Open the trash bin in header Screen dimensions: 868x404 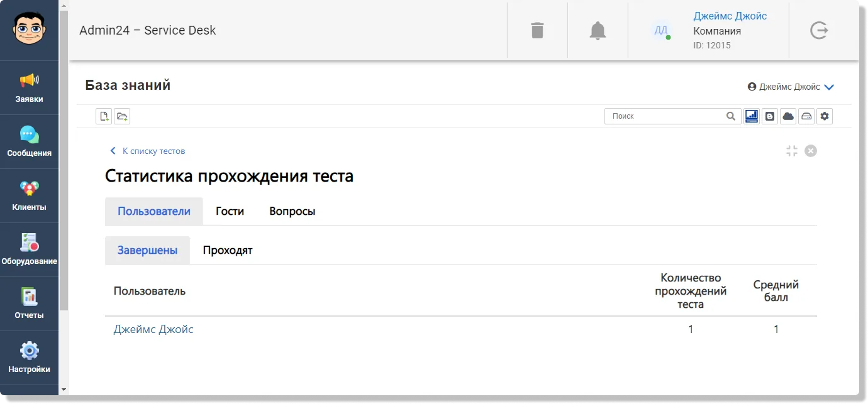pyautogui.click(x=537, y=30)
